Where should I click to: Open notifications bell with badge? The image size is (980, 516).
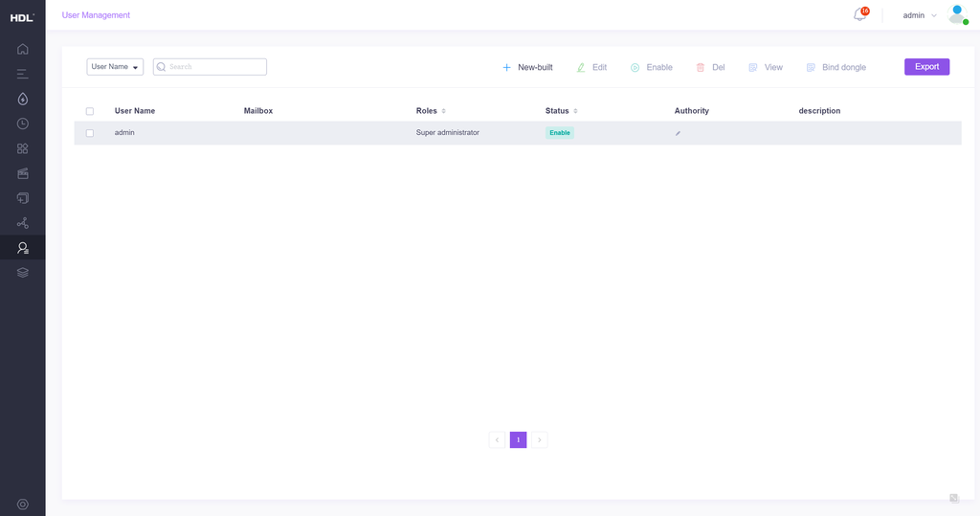[859, 15]
